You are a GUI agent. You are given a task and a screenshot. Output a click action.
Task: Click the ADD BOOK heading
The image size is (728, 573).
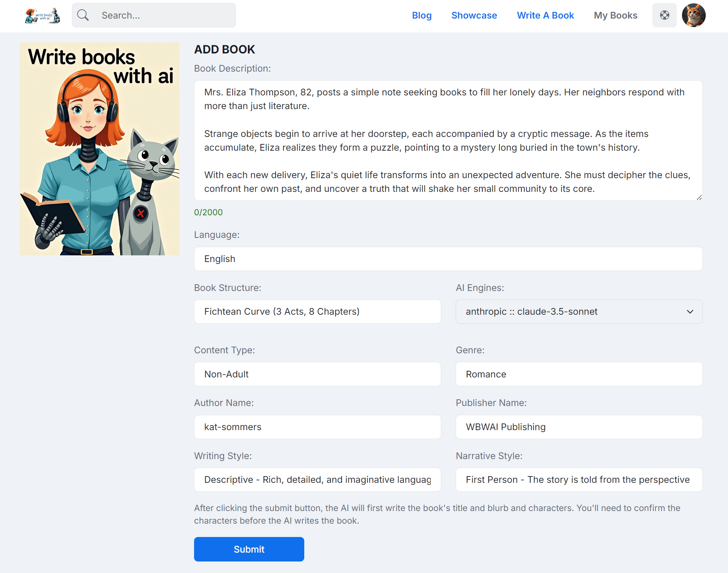pyautogui.click(x=224, y=49)
